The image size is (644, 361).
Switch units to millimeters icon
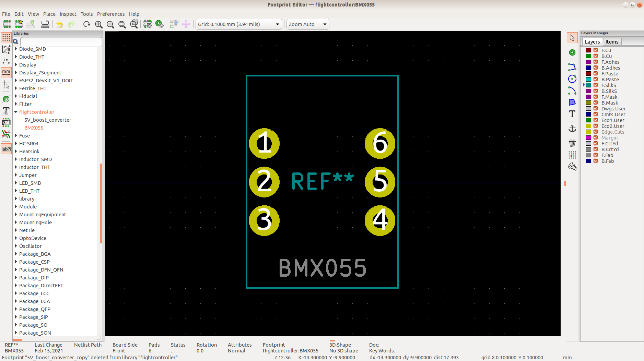click(x=6, y=72)
